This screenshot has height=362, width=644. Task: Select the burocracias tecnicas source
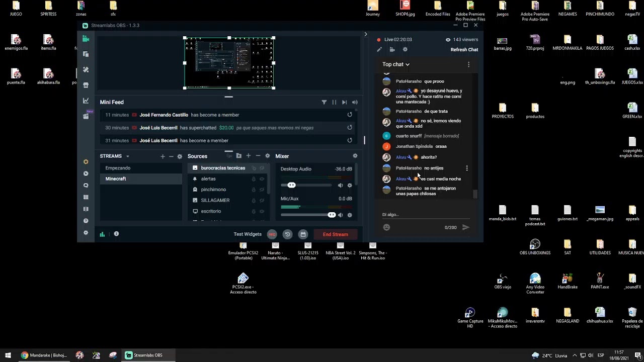click(223, 168)
